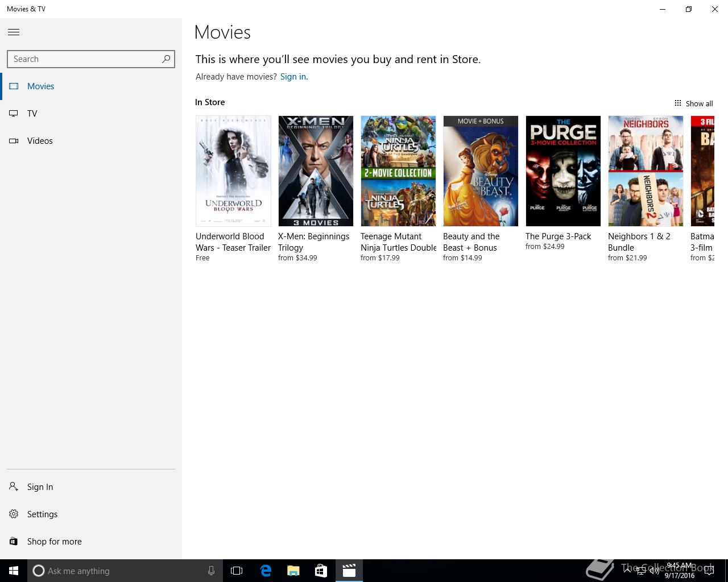The width and height of the screenshot is (728, 582).
Task: Open the Sign In label in sidebar
Action: click(x=40, y=487)
